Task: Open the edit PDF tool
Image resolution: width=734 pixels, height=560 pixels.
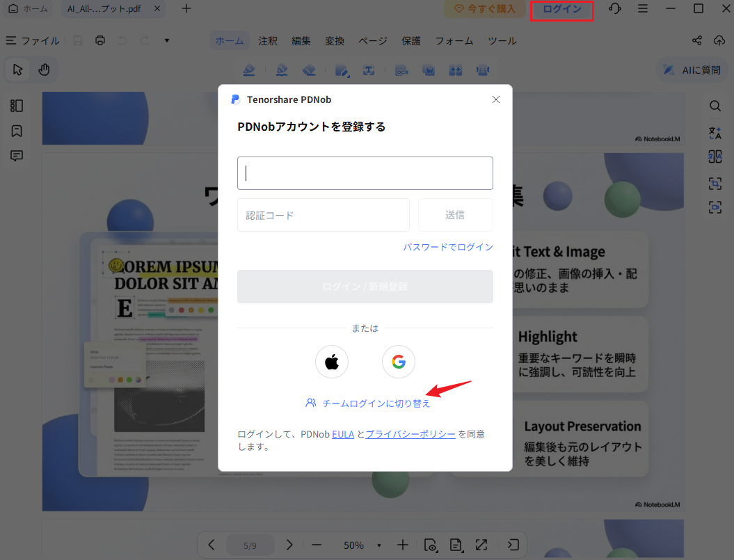Action: click(x=342, y=70)
